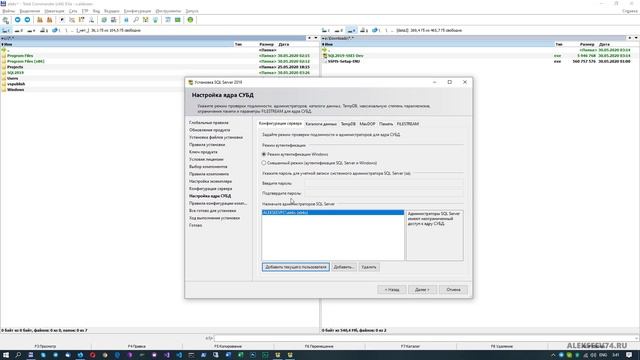Click the blue forward arrow toolbar icon
Image resolution: width=640 pixels, height=360 pixels.
pyautogui.click(x=27, y=20)
